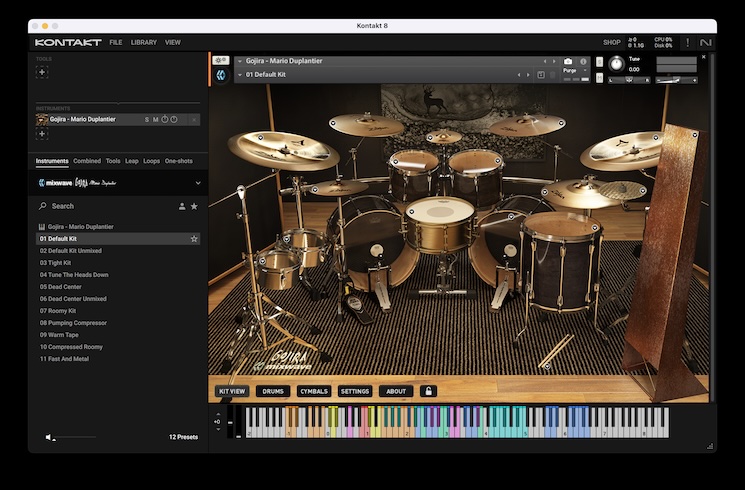Open the SETTINGS page
Viewport: 745px width, 490px height.
[355, 391]
